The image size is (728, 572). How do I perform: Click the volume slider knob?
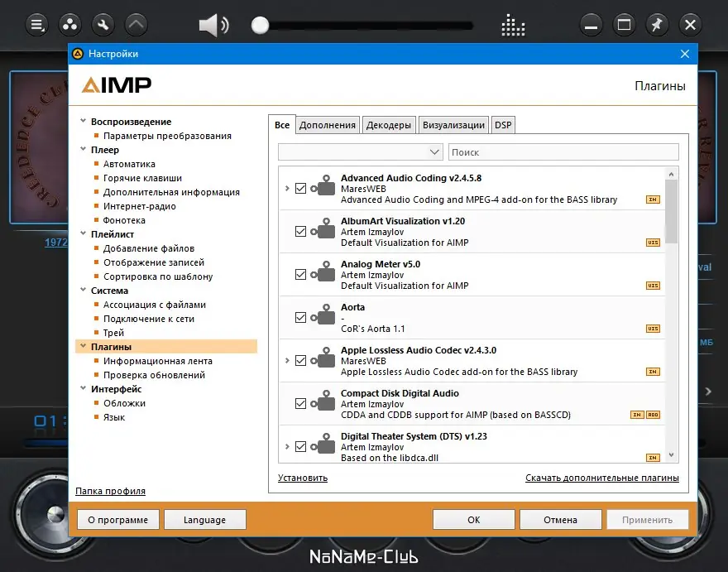pyautogui.click(x=260, y=25)
